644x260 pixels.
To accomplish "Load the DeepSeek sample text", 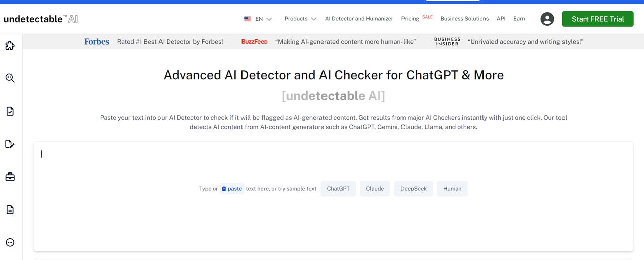I will pos(414,189).
